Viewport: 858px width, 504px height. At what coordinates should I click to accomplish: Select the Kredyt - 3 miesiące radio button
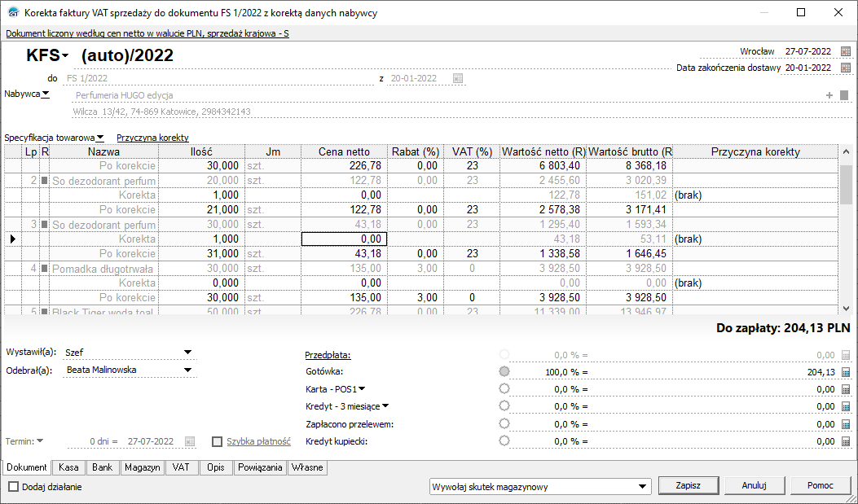(x=504, y=405)
